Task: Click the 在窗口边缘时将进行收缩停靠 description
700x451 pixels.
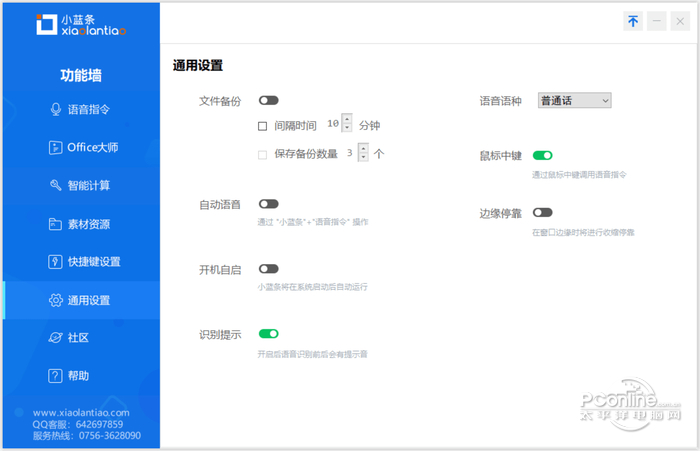Action: [583, 233]
